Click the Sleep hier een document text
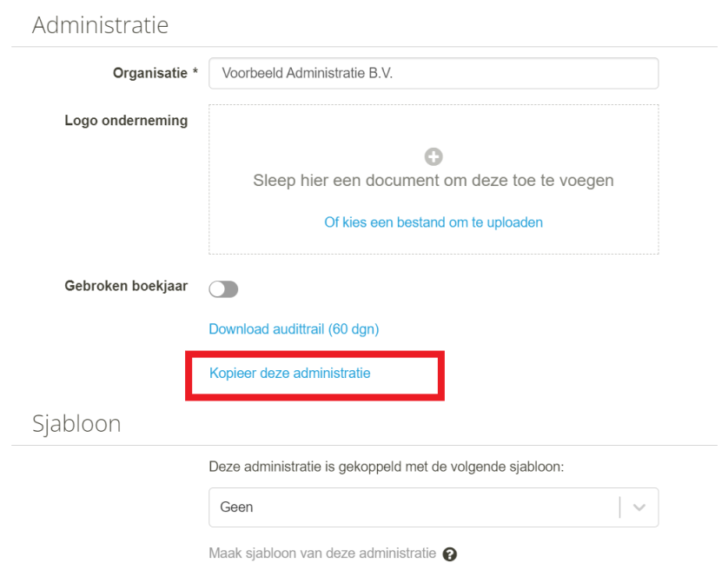The height and width of the screenshot is (570, 728). click(433, 180)
